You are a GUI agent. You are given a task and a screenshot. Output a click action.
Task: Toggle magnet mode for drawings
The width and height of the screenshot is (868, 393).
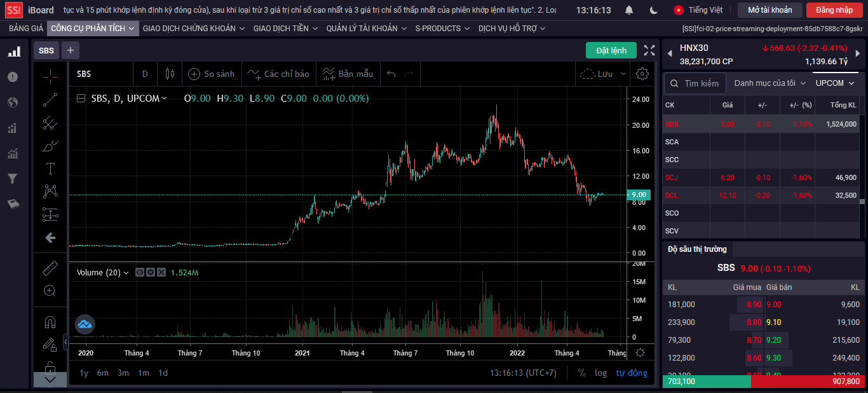pos(50,322)
